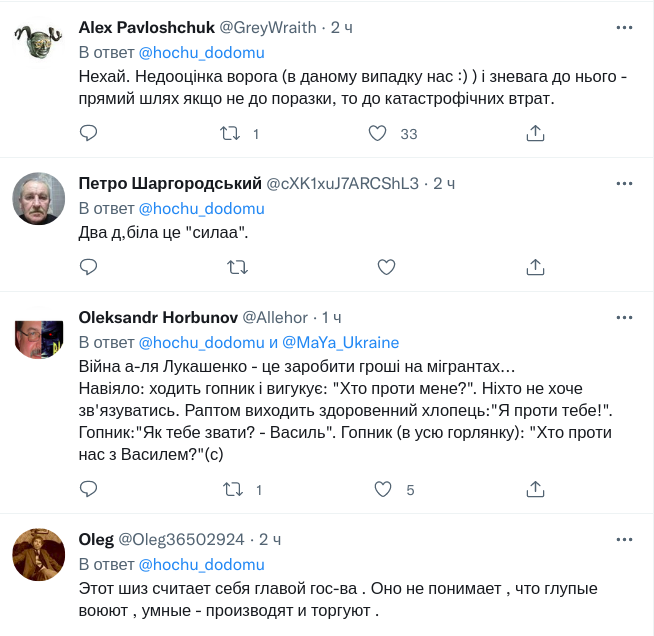Open Oleksandr Horbunov's profile name link
The image size is (654, 636).
[158, 317]
